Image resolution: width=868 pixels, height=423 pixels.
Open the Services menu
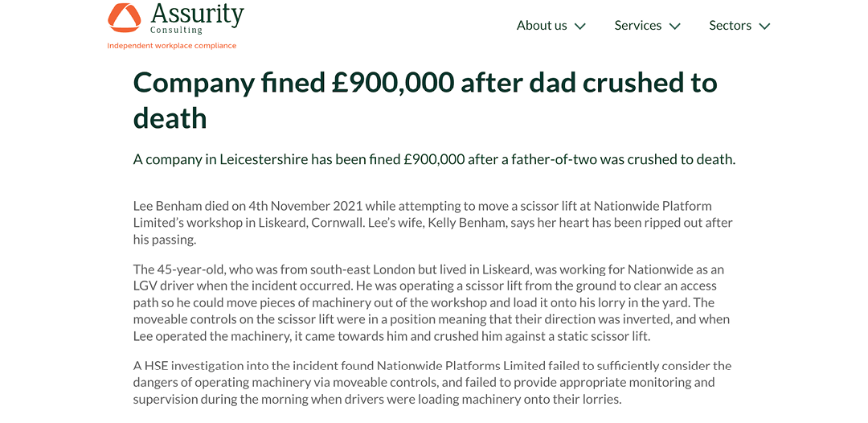point(637,26)
